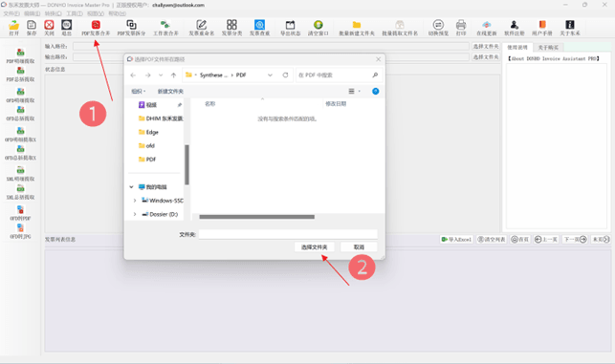Image resolution: width=615 pixels, height=364 pixels.
Task: Select the OFD转PDF converter in sidebar
Action: click(20, 213)
